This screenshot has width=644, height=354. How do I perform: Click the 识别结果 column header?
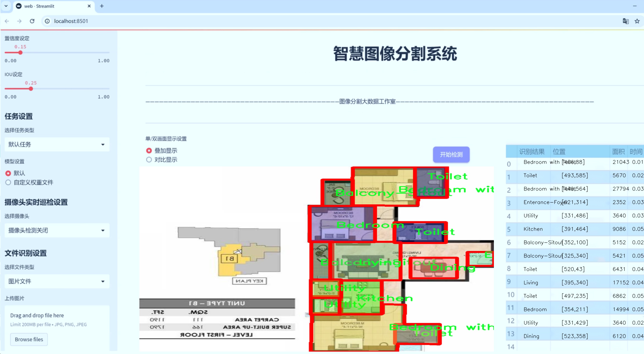pyautogui.click(x=532, y=152)
